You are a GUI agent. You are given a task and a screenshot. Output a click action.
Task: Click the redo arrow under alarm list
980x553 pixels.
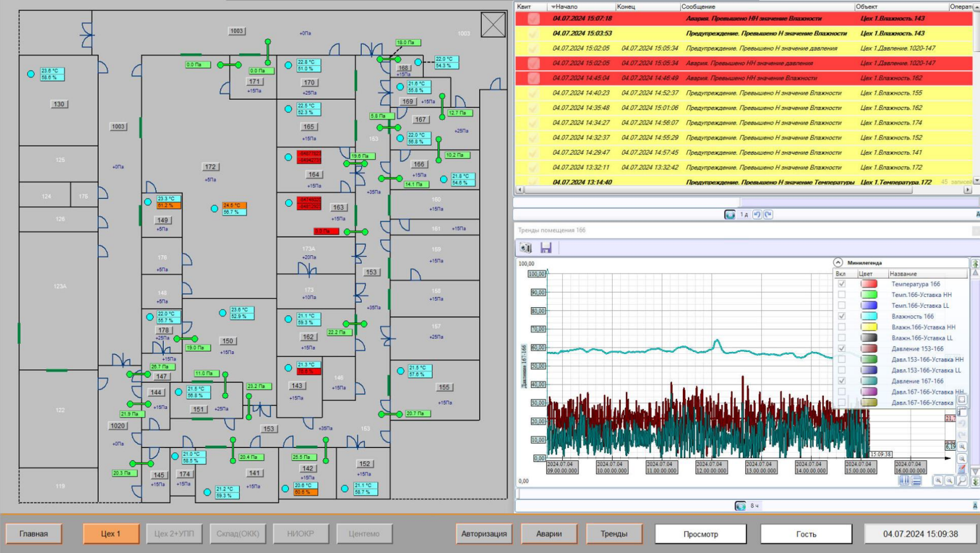click(768, 215)
